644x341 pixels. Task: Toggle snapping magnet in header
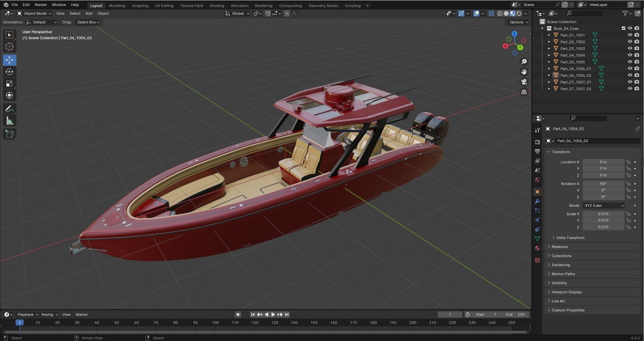268,13
